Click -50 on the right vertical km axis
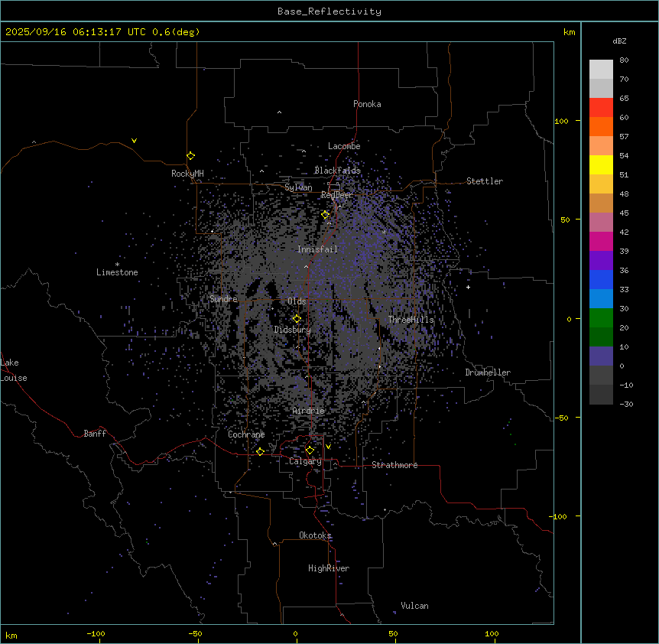Viewport: 659px width, 644px height. click(x=561, y=418)
